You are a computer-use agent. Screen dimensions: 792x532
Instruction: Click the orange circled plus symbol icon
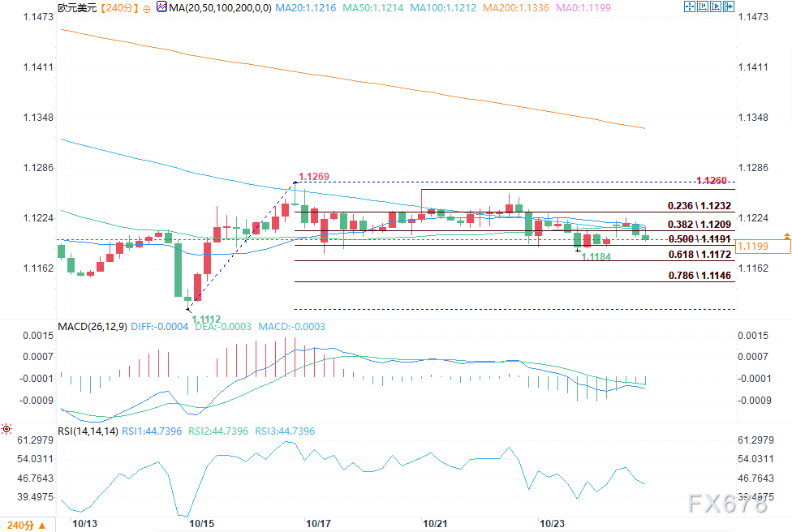point(147,9)
